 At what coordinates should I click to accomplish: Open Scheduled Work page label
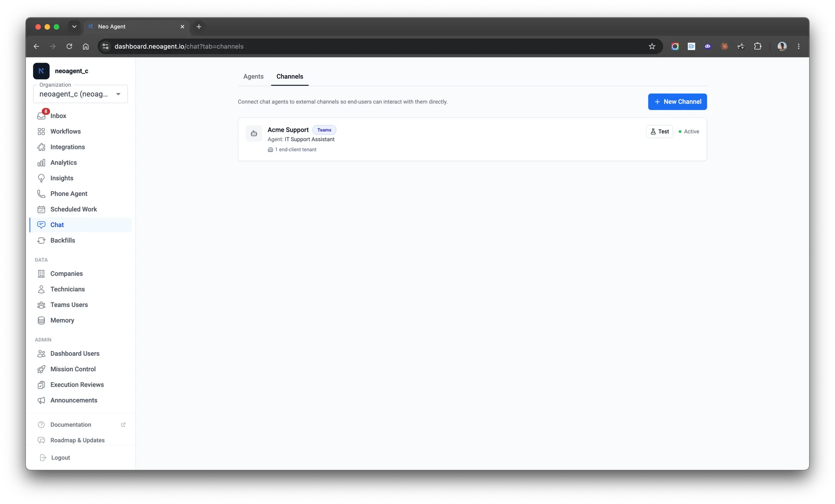coord(73,209)
